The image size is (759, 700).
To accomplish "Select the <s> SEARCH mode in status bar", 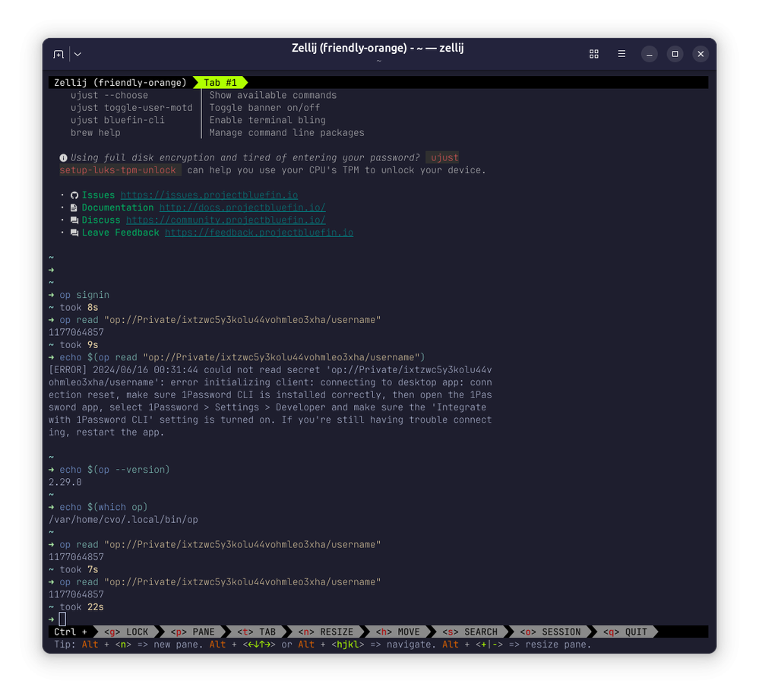I will pyautogui.click(x=470, y=632).
